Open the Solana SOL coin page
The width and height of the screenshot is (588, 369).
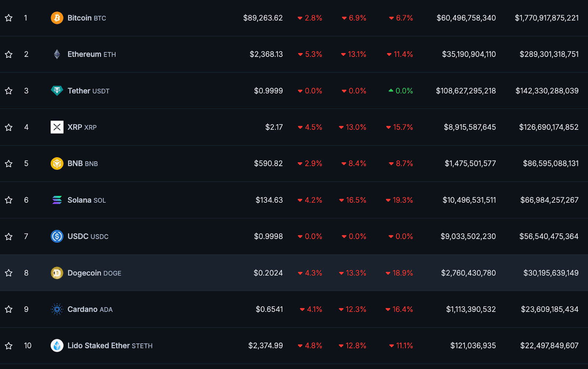point(87,200)
